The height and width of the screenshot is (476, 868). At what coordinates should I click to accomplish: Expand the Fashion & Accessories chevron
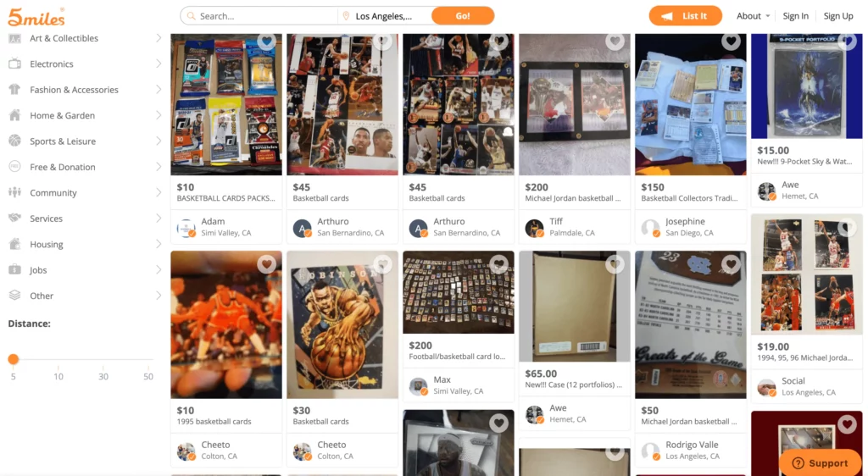tap(159, 90)
